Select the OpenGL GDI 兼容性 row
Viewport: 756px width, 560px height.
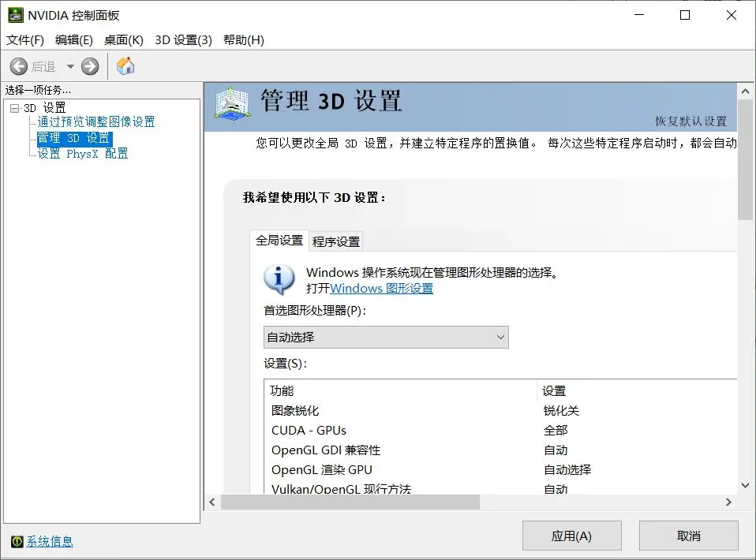(x=500, y=450)
